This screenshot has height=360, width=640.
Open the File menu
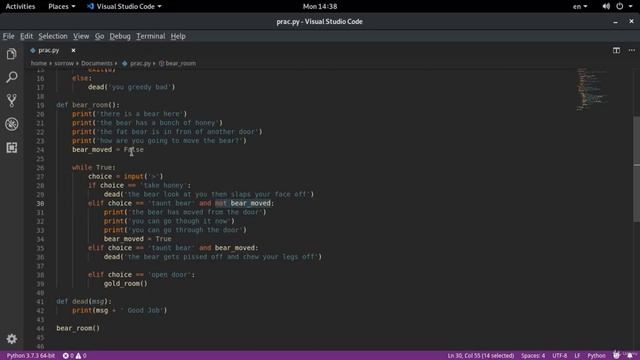pos(8,36)
